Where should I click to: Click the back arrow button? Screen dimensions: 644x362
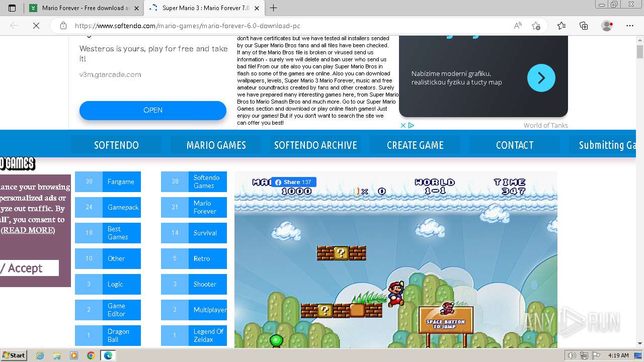14,26
